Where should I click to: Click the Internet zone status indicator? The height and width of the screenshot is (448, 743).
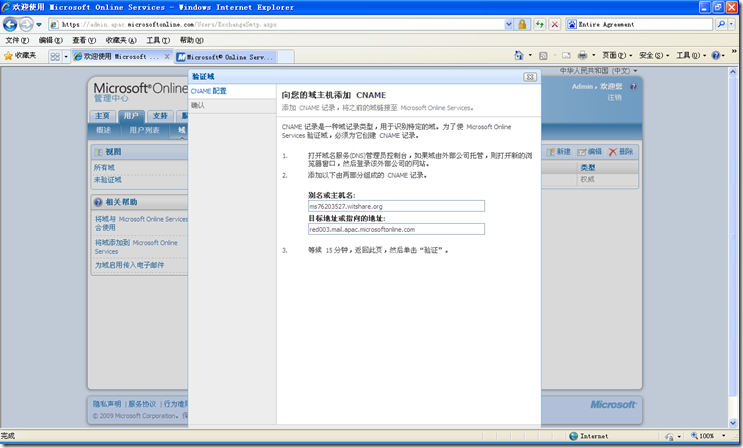pyautogui.click(x=589, y=436)
